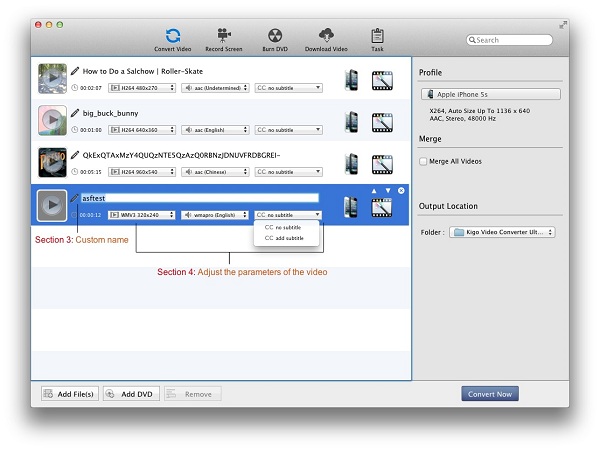Open the Download Video tool
Image resolution: width=600 pixels, height=450 pixels.
tap(326, 40)
